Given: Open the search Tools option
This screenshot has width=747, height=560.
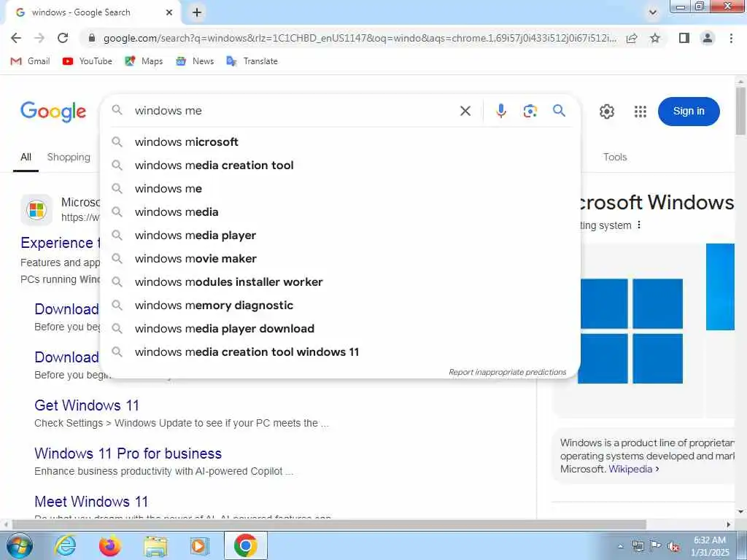Looking at the screenshot, I should point(614,157).
